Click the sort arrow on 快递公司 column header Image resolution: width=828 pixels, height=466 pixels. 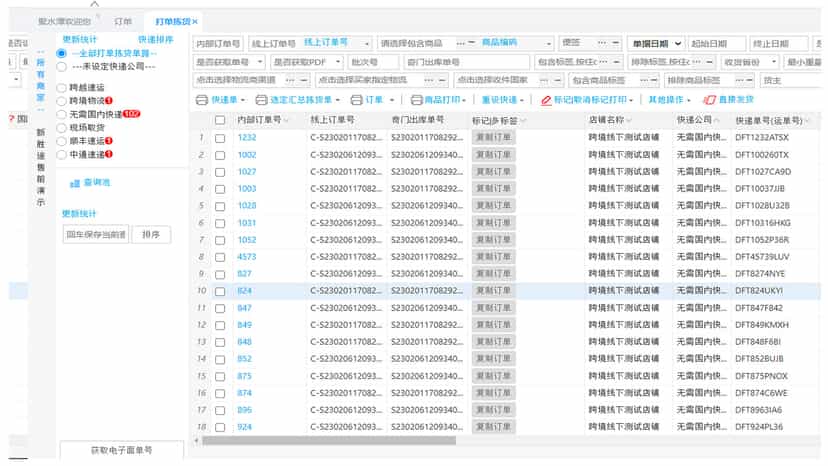(x=717, y=121)
